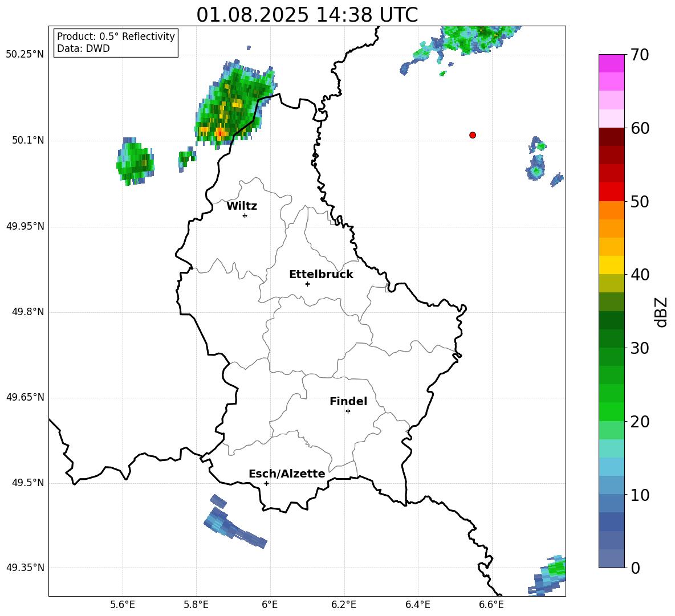Click the 49.65°N latitude label

coord(25,397)
